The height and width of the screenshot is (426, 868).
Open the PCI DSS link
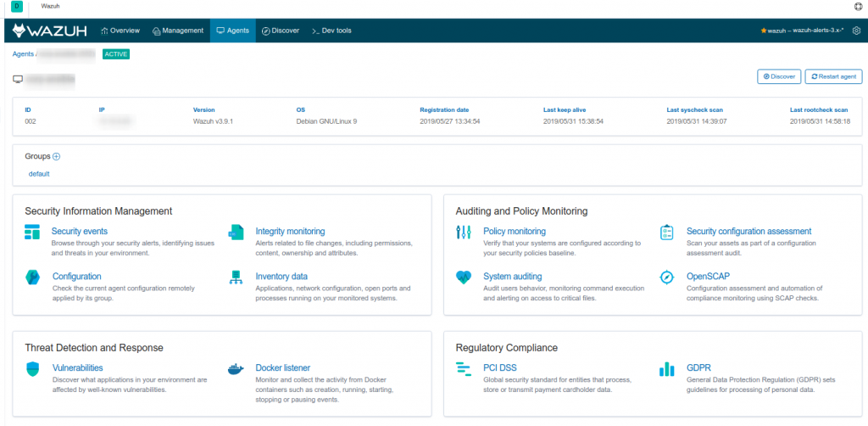(500, 367)
